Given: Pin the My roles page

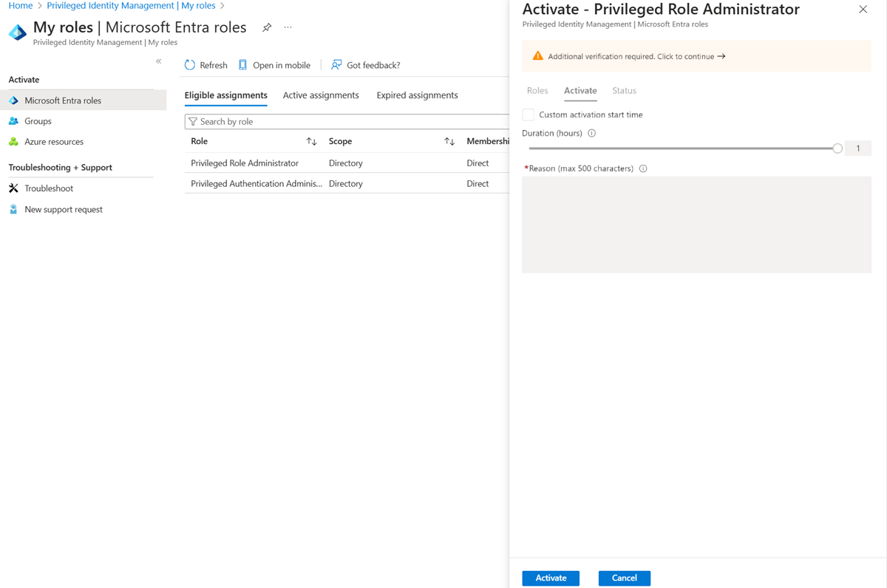Looking at the screenshot, I should click(266, 27).
